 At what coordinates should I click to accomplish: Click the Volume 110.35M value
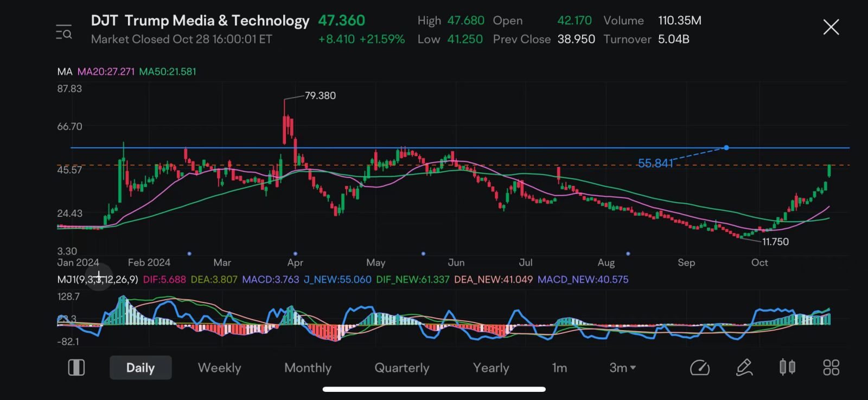(679, 21)
